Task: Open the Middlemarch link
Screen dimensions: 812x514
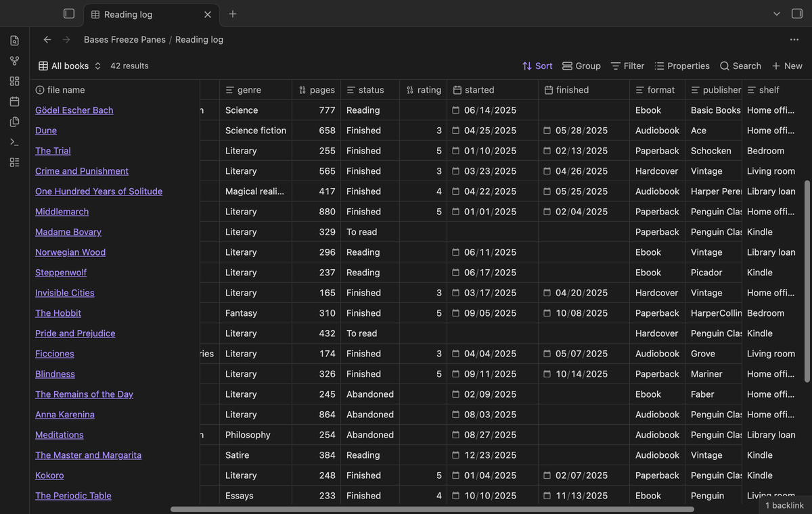Action: (62, 212)
